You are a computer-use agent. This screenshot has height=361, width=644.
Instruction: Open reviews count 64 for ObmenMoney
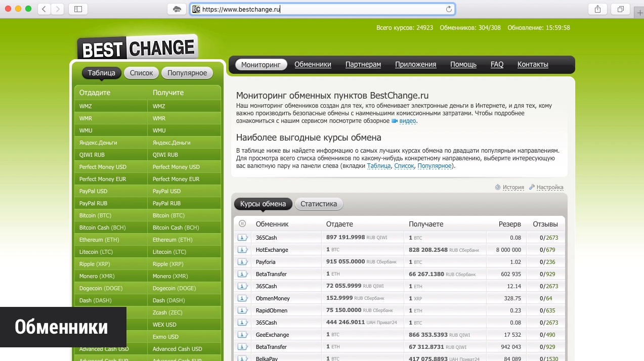549,298
